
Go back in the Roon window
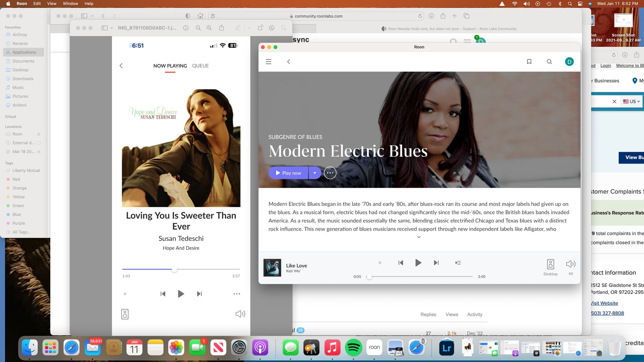point(288,62)
